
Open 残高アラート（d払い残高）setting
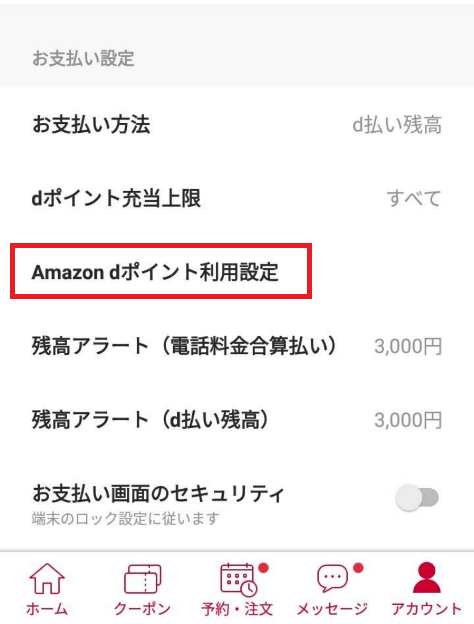[237, 420]
